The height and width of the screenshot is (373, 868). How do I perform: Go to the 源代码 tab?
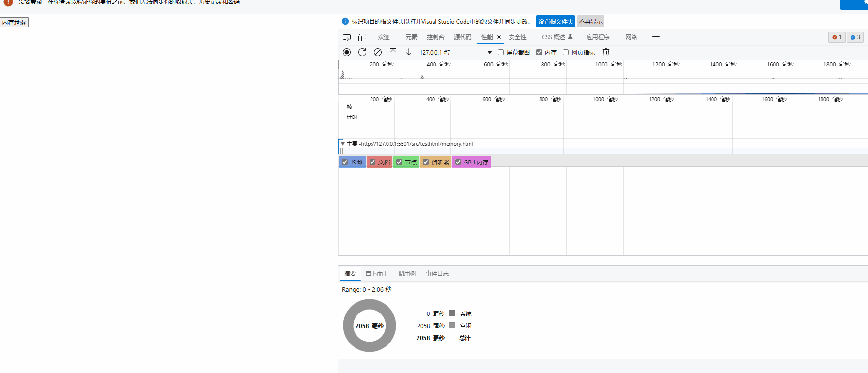tap(463, 37)
